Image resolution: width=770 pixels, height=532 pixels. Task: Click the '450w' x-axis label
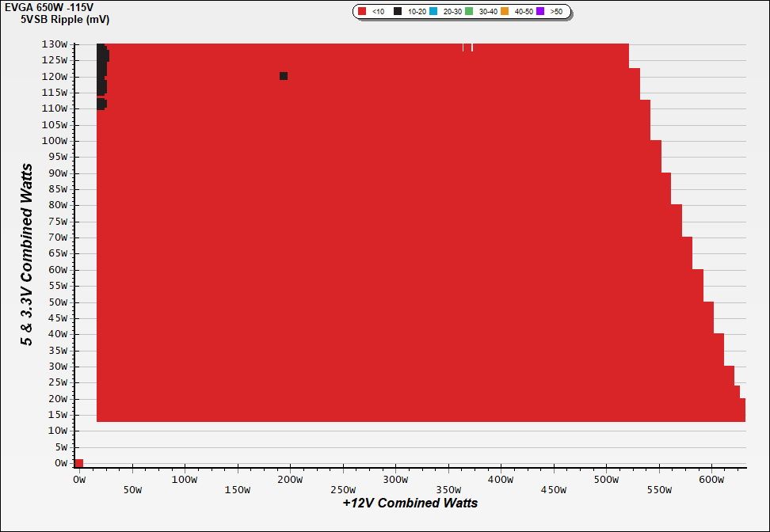554,490
